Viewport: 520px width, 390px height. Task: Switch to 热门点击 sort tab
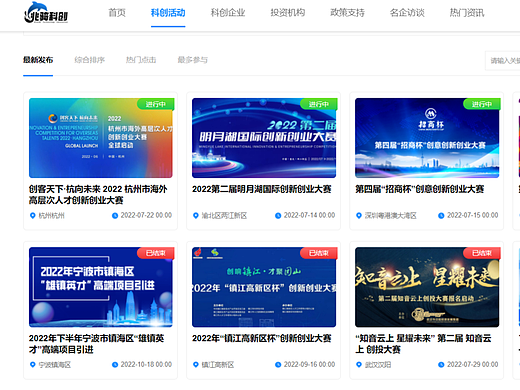(141, 60)
